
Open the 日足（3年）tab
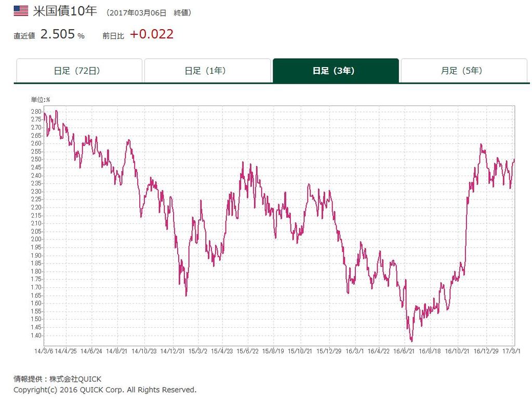(336, 71)
